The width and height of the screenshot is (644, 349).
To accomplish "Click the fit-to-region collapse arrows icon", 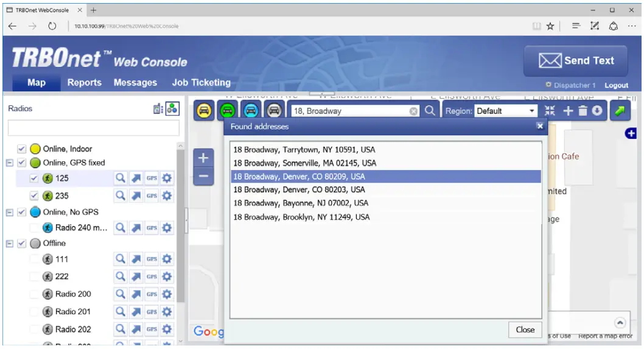I will (550, 111).
